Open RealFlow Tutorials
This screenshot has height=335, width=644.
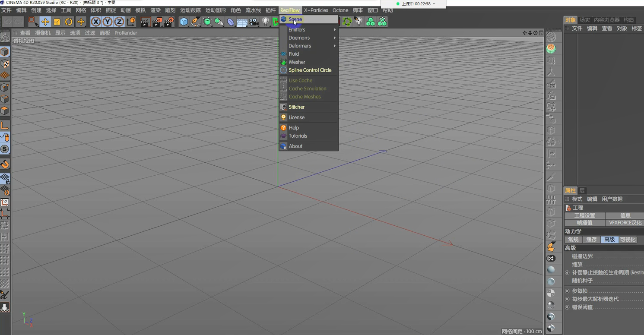pos(308,136)
